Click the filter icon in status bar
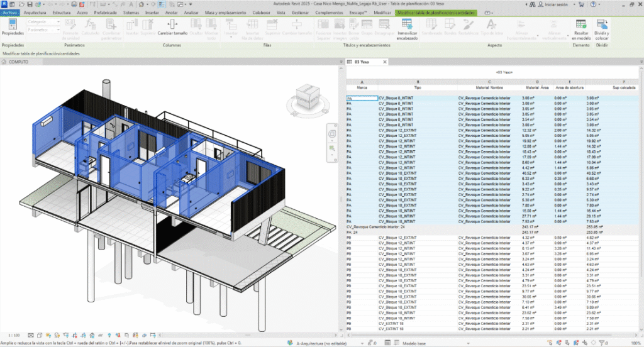The width and height of the screenshot is (644, 347). (x=602, y=343)
